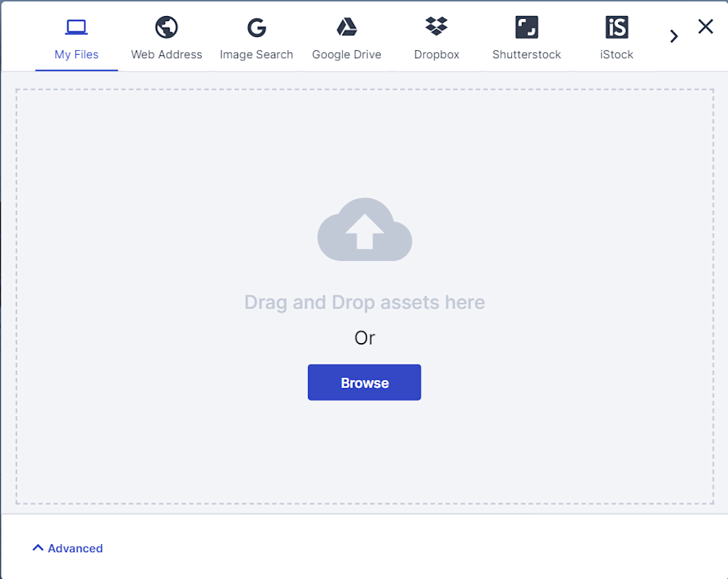
Task: Click the 'Drag and Drop assets here' text
Action: point(365,302)
